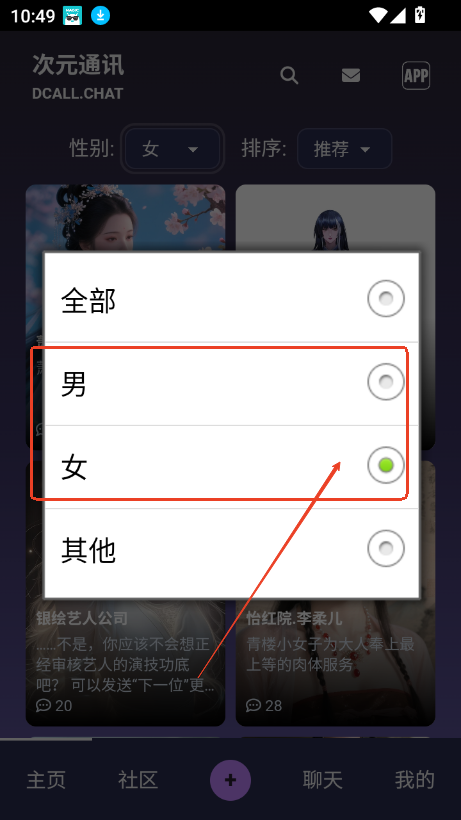
Task: Expand the 排序 推荐 sort dropdown
Action: tap(344, 149)
